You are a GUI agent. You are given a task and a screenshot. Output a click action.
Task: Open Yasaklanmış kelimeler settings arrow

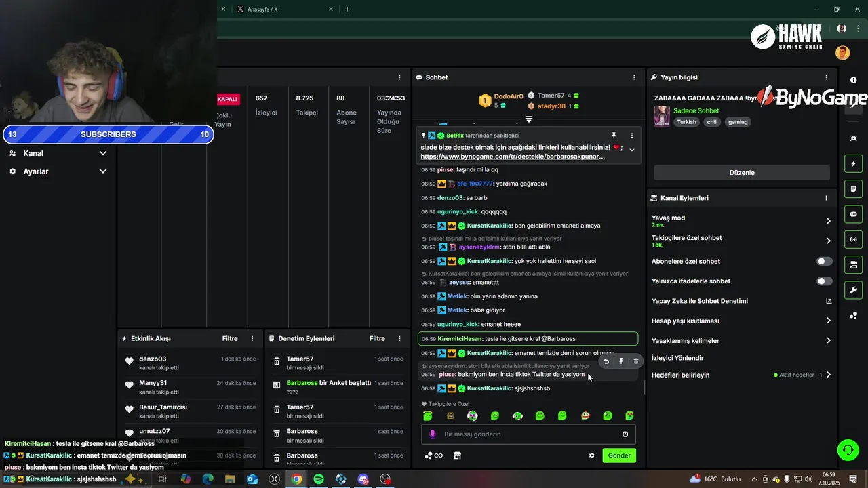click(x=828, y=340)
